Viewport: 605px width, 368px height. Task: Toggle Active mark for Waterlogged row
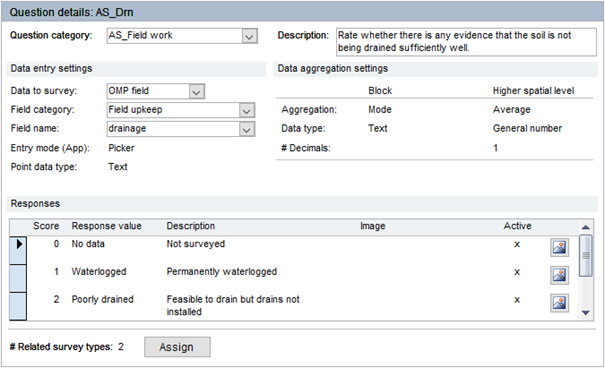[x=517, y=272]
